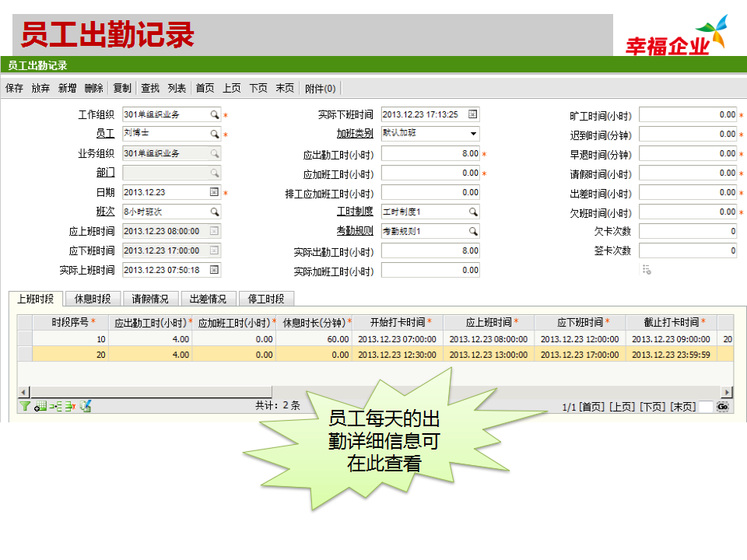Click the horizontal scrollbar right arrow in the grid
Screen dimensions: 747x560
[x=727, y=392]
